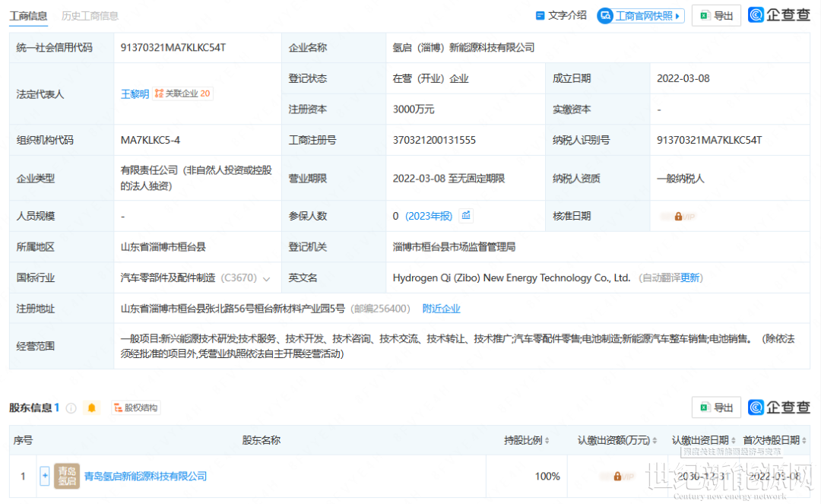Click the 关联企业 network icon
821x504 pixels.
pos(159,94)
